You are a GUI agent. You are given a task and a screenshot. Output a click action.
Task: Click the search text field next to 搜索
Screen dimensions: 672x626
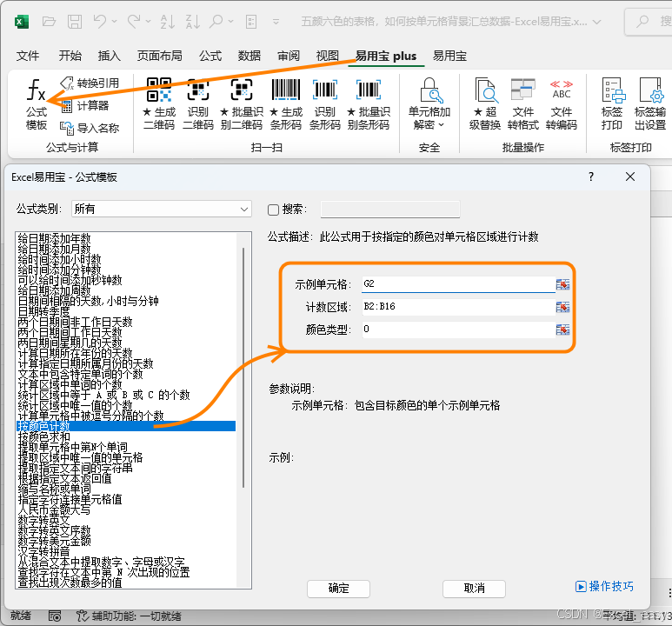[390, 210]
